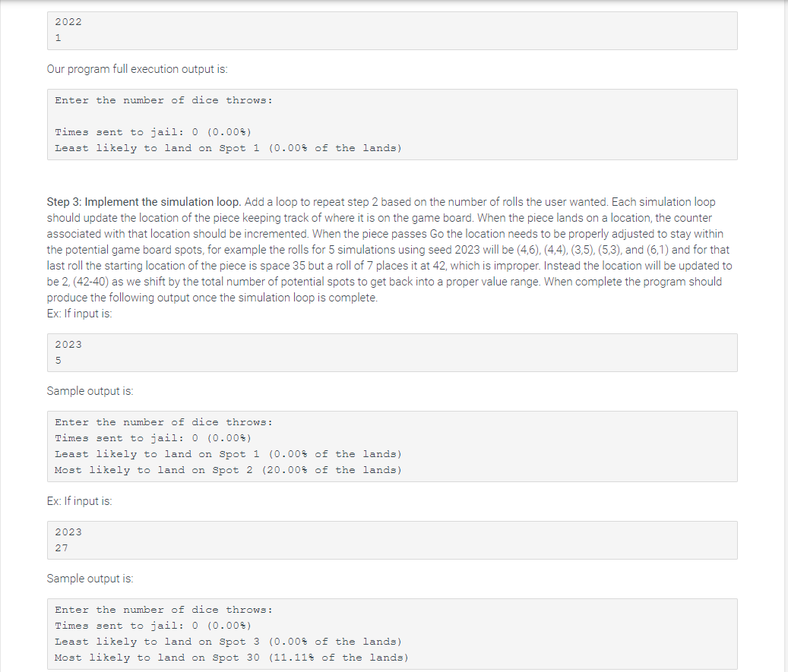Click the code block containing 2023 and 5

coord(391,352)
